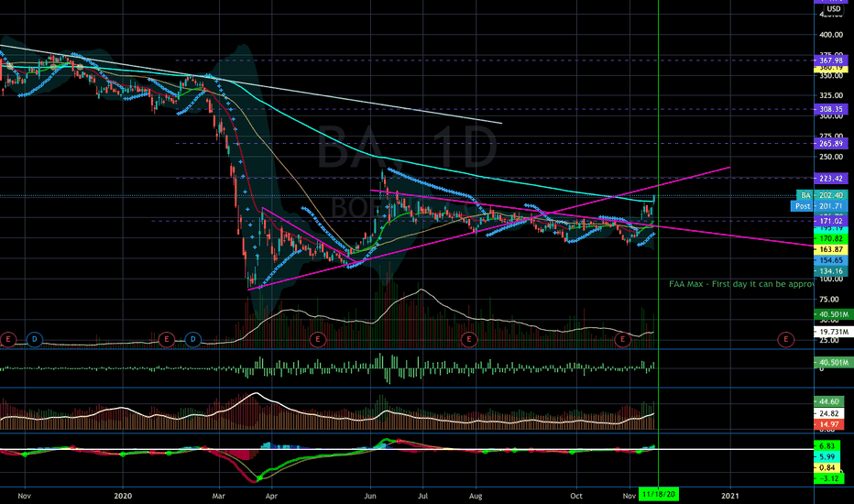Click the green 6.83 oscillator label
The image size is (854, 504).
[x=827, y=445]
